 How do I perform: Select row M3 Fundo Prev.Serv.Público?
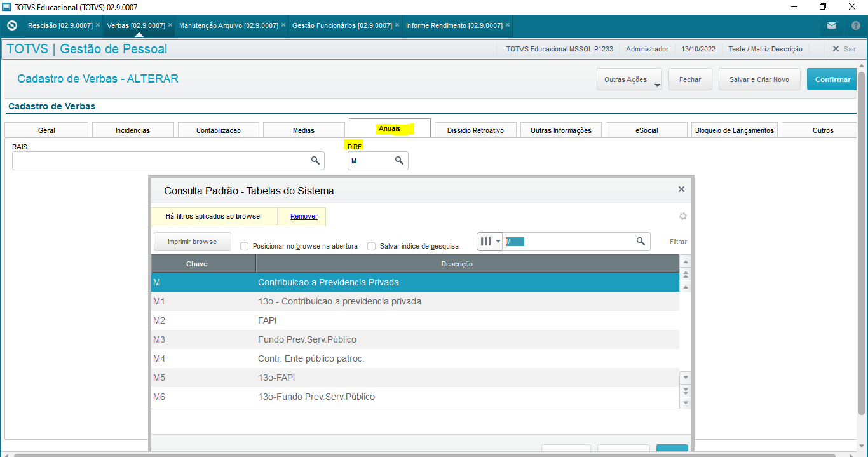tap(415, 339)
